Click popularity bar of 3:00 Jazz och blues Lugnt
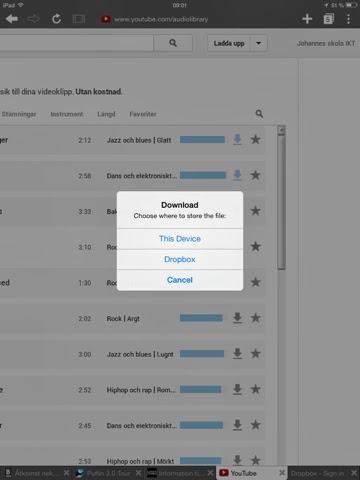The image size is (360, 480). click(202, 354)
